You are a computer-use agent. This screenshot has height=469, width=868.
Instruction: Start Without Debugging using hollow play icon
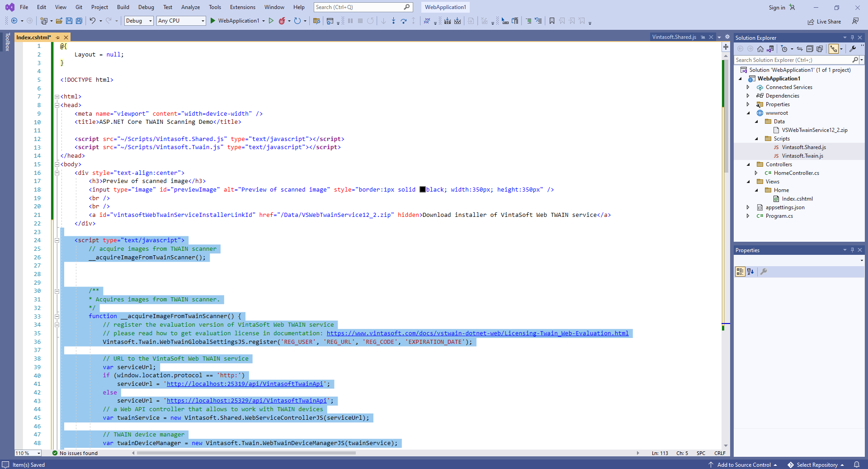[271, 21]
